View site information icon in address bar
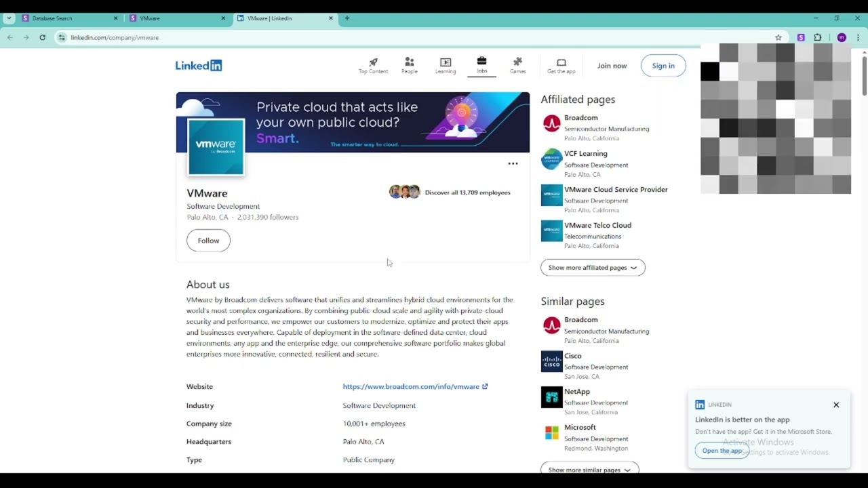Viewport: 868px width, 488px height. 62,37
